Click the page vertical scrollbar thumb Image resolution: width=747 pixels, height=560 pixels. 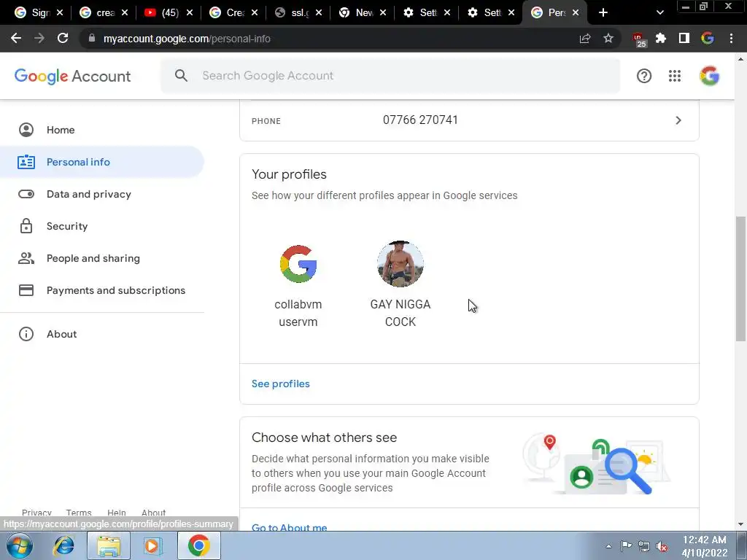click(740, 279)
